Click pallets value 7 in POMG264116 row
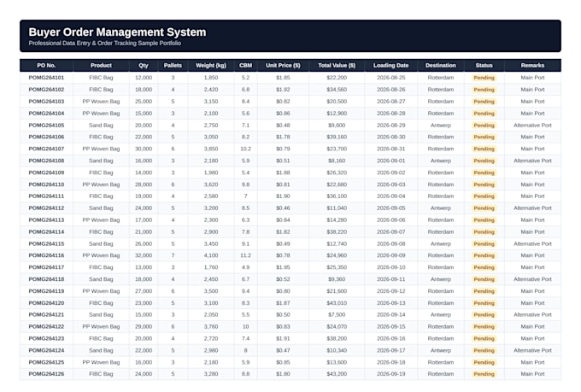Viewport: 581px width, 392px height. 173,255
